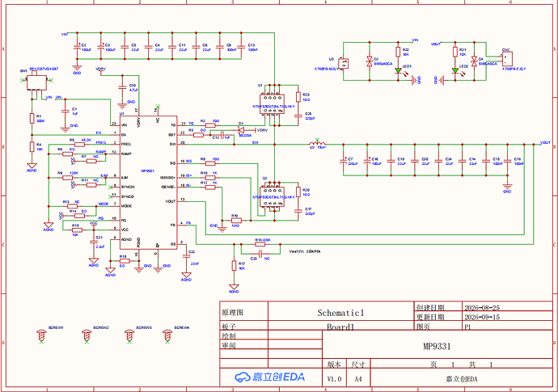Select capacitor C10 4.7uF symbol
Image resolution: width=558 pixels, height=392 pixels.
pos(122,87)
